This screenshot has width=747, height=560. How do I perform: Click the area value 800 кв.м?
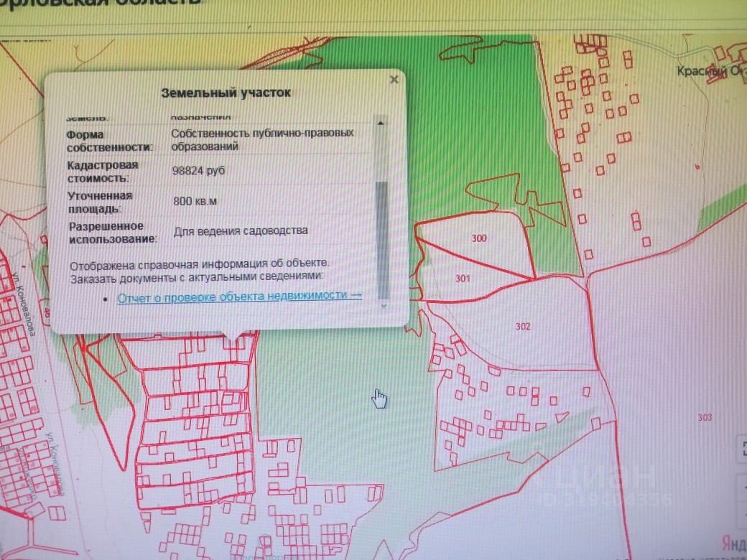[x=195, y=201]
